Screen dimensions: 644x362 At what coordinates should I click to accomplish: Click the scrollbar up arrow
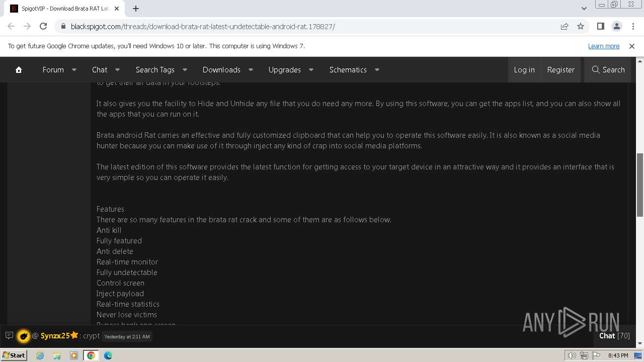point(640,60)
